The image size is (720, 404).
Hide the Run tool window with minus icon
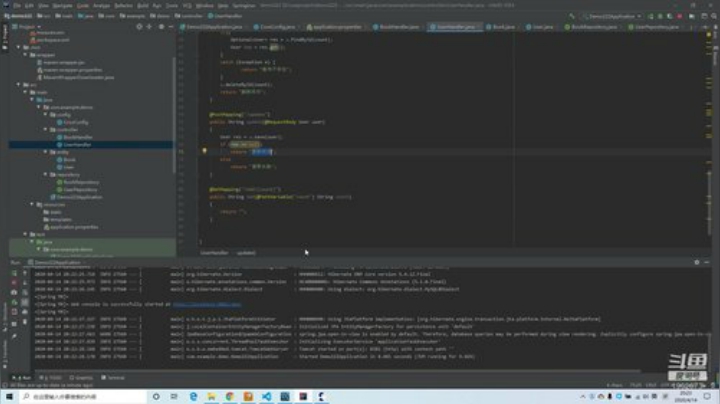click(x=707, y=262)
